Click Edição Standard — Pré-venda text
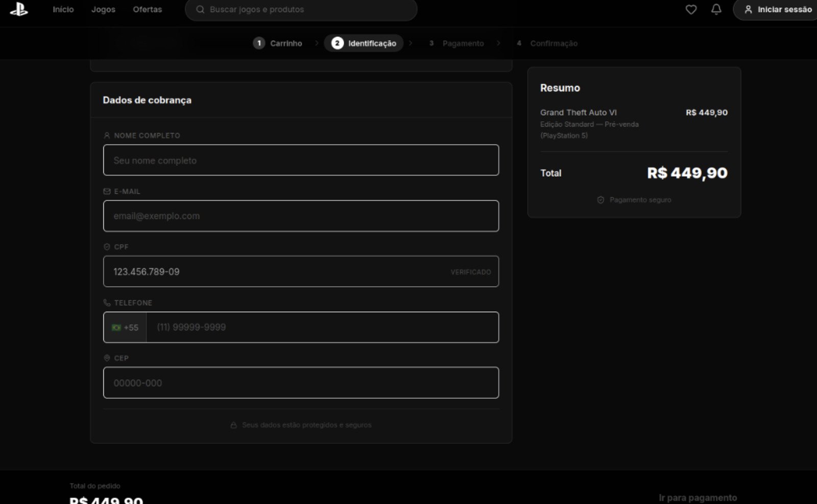Screen dimensions: 817x504 [x=589, y=124]
